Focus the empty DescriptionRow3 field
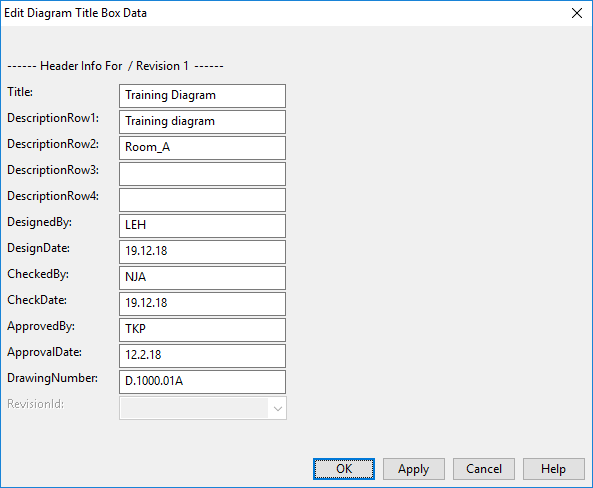Screen dimensions: 593x488 [202, 174]
